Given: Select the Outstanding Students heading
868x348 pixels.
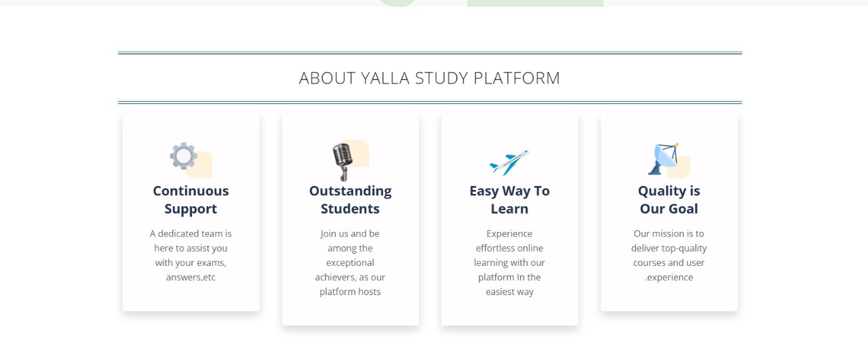Looking at the screenshot, I should point(350,199).
